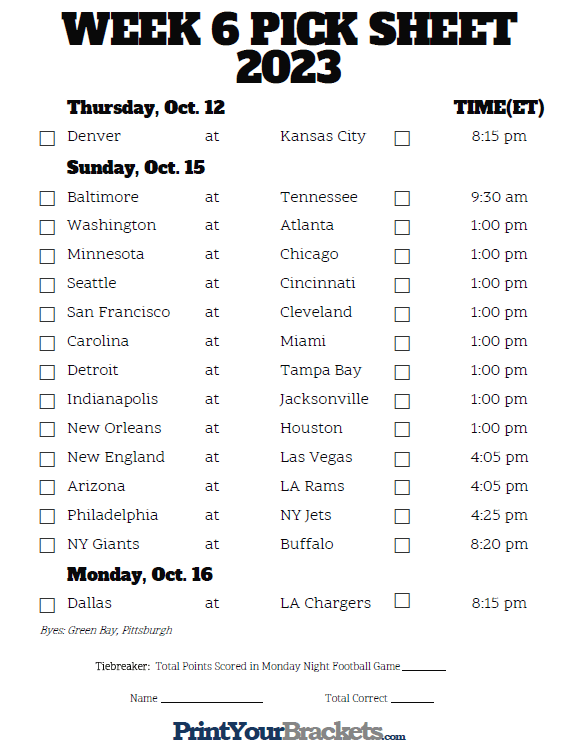Check the Houston pick box

(402, 429)
